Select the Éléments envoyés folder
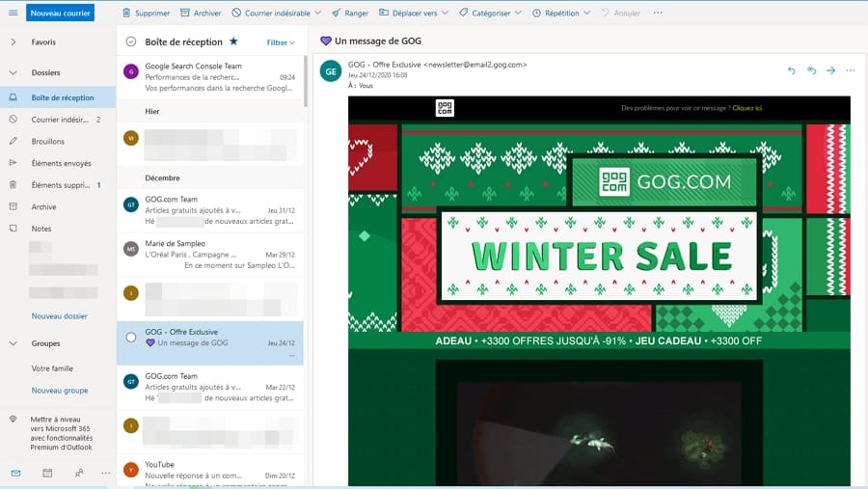The width and height of the screenshot is (868, 489). pyautogui.click(x=61, y=163)
